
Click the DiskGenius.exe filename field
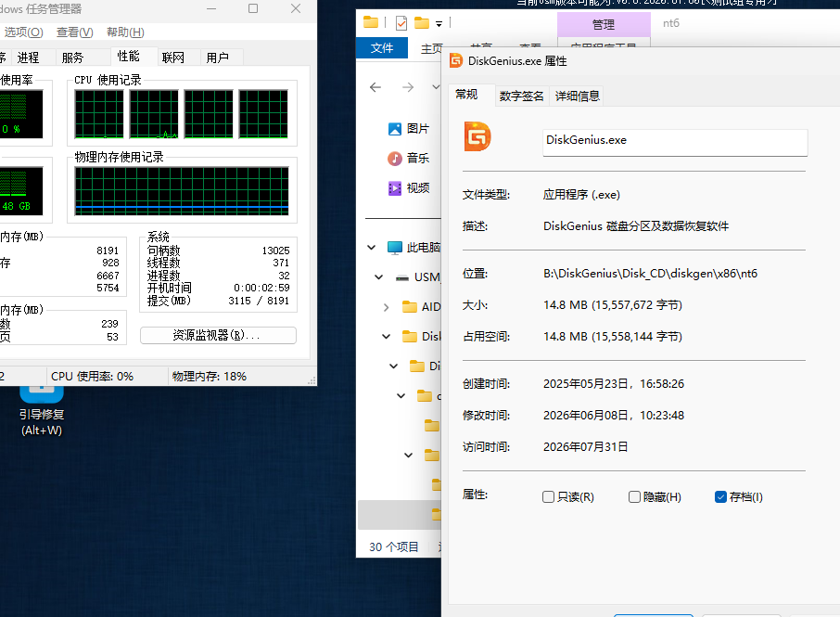click(x=675, y=143)
